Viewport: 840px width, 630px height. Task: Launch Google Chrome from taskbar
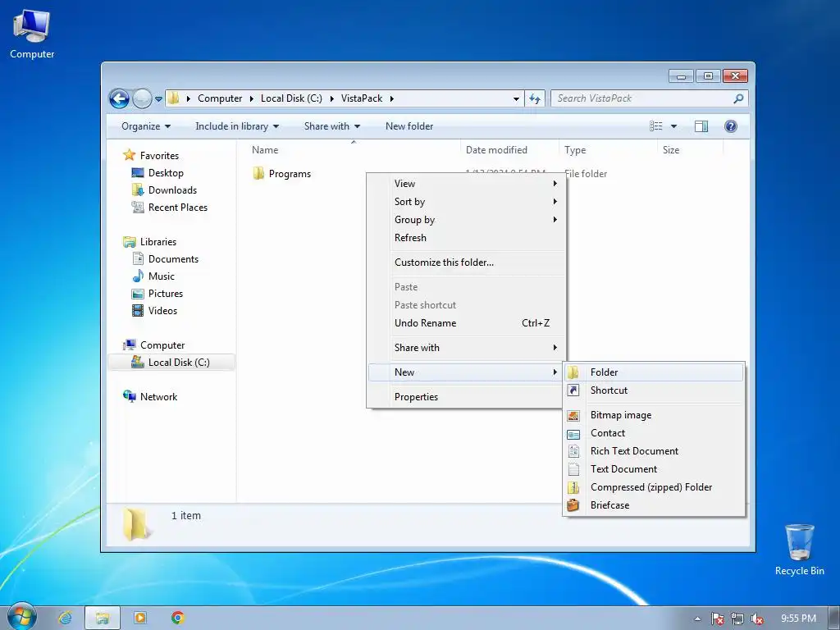point(178,618)
